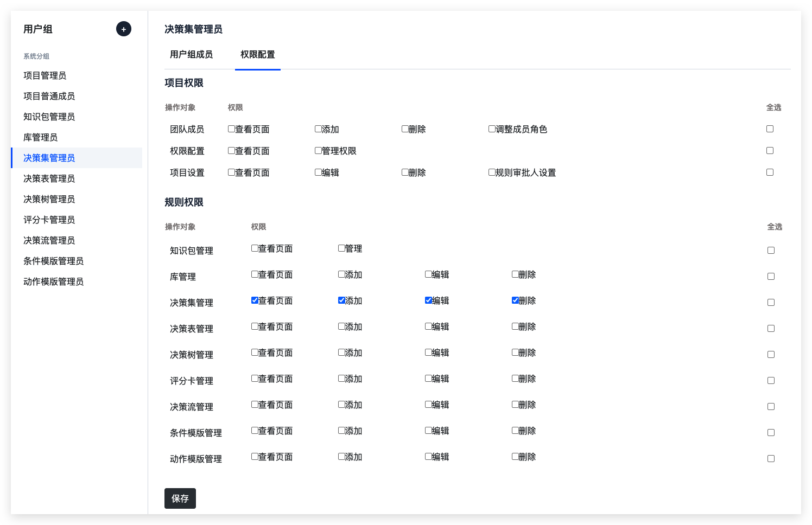
Task: Check 添加 for 评分卡管理
Action: click(x=342, y=379)
